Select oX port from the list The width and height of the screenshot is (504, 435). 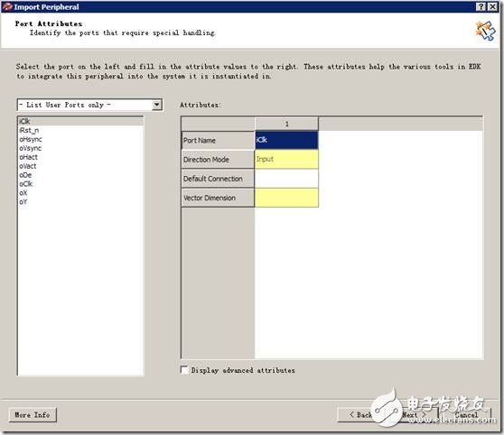(80, 193)
